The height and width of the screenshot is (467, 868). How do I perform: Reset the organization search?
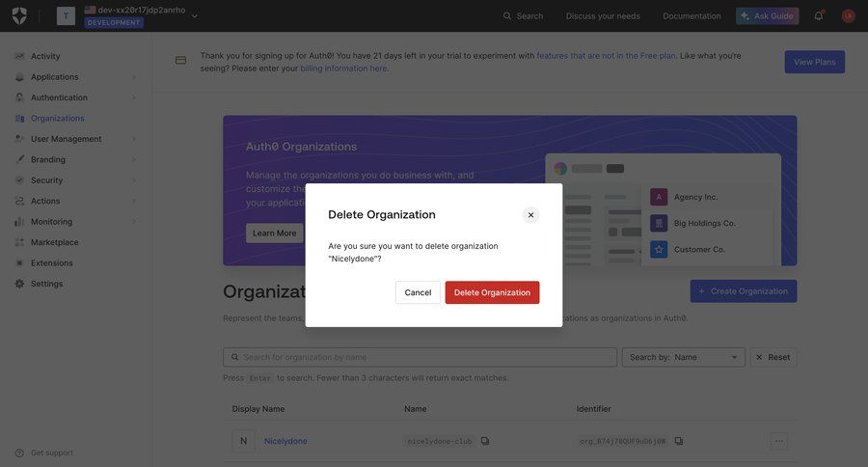pos(773,357)
